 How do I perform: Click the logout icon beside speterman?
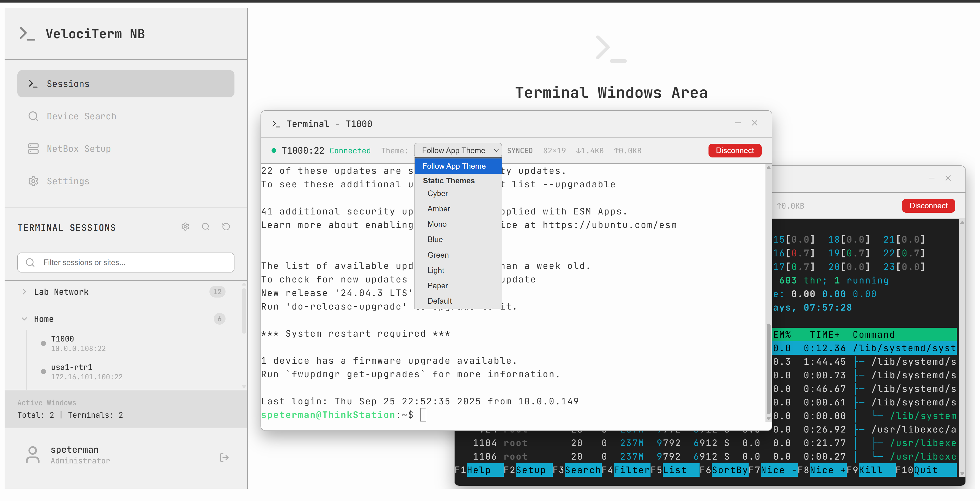(224, 457)
